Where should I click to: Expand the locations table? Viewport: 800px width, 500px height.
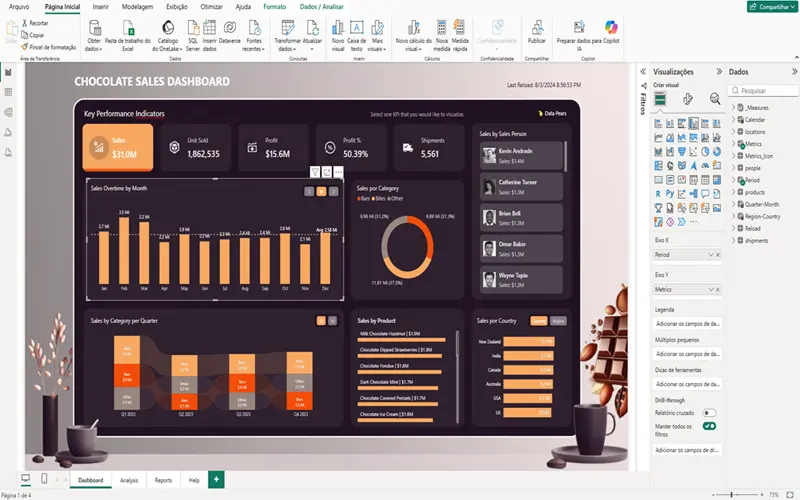[734, 132]
